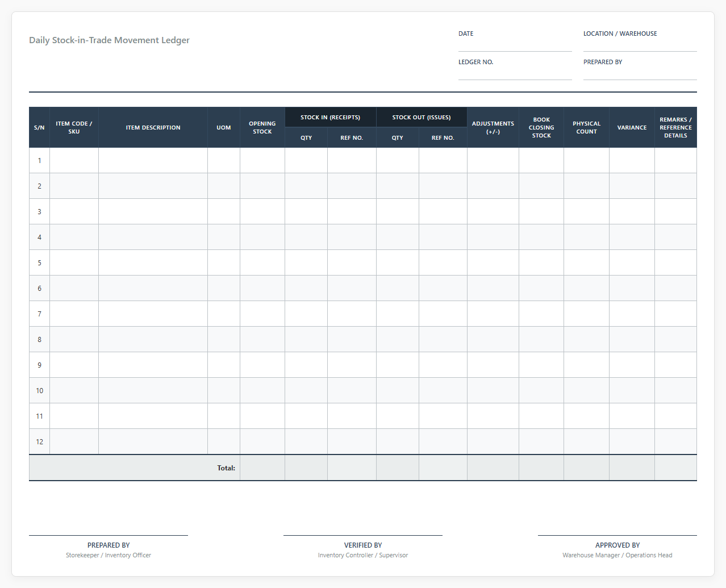The height and width of the screenshot is (588, 726).
Task: Click the 'Physical Count' column header
Action: pos(587,127)
